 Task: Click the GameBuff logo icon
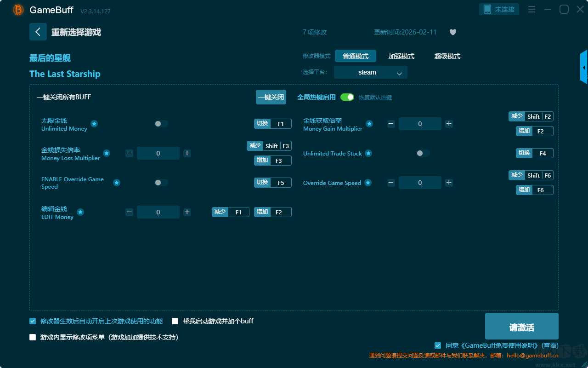[18, 10]
